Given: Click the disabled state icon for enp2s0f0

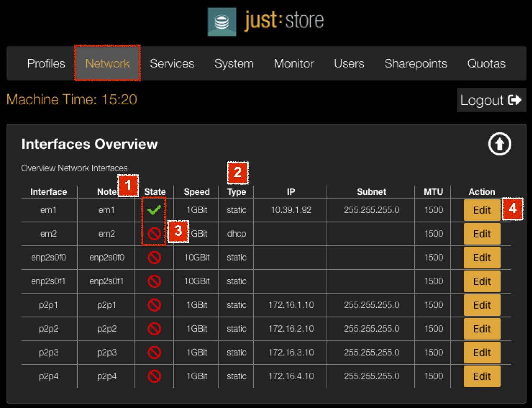Looking at the screenshot, I should (x=154, y=257).
